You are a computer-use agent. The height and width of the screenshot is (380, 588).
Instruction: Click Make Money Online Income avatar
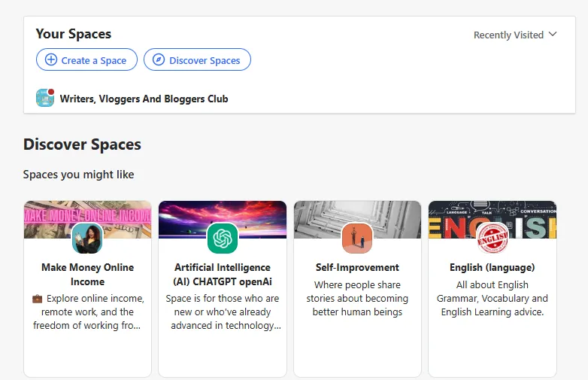[87, 239]
